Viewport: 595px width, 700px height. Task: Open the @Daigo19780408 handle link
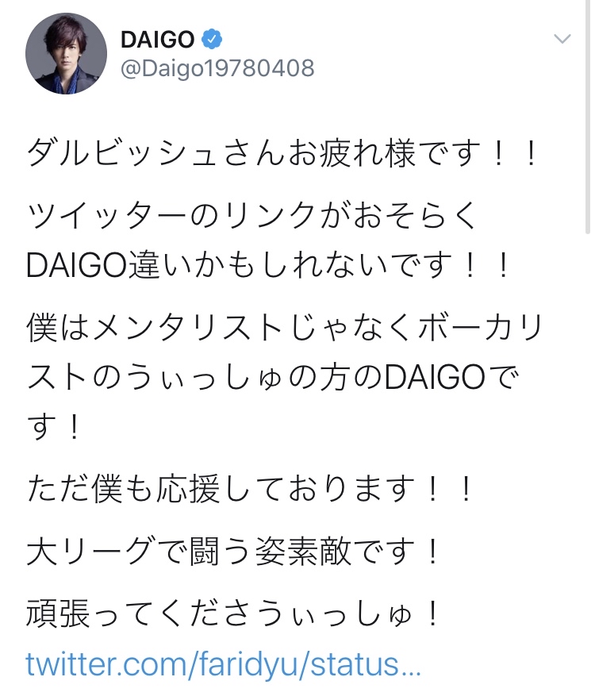(x=217, y=69)
